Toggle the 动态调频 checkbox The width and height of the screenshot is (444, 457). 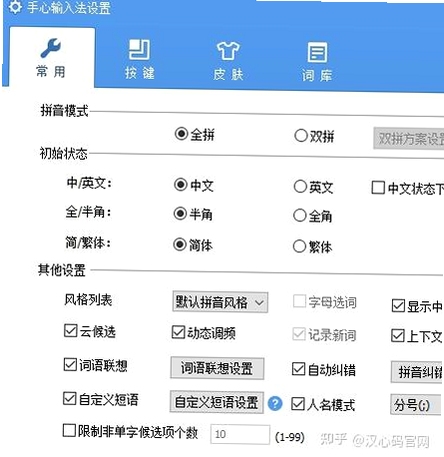click(178, 332)
